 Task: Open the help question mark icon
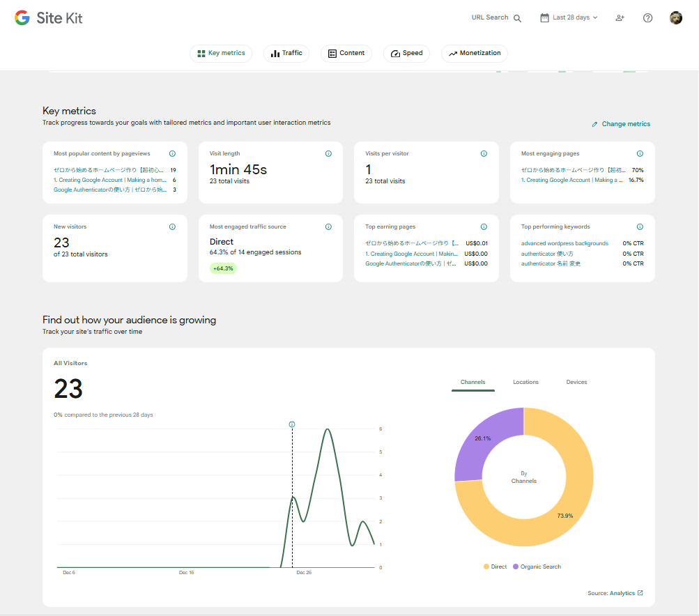[647, 18]
